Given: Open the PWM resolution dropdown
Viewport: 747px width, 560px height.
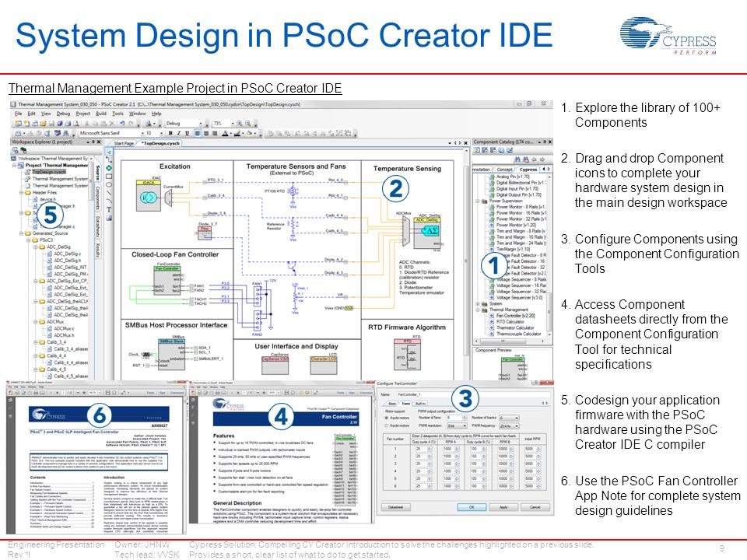Looking at the screenshot, I should pos(457,425).
